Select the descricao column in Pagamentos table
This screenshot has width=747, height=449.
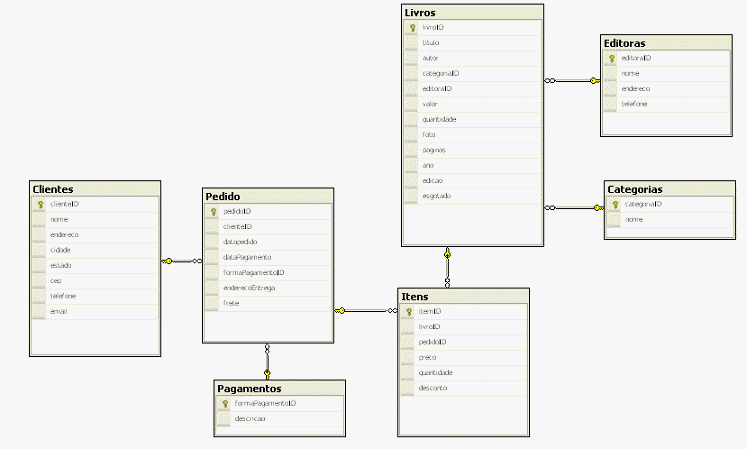tap(250, 419)
